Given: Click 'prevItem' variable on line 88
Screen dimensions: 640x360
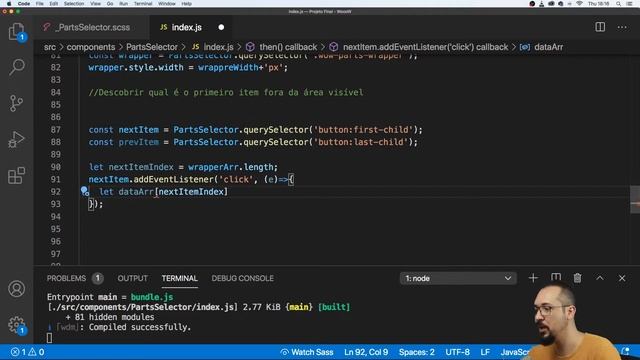Looking at the screenshot, I should tap(138, 142).
